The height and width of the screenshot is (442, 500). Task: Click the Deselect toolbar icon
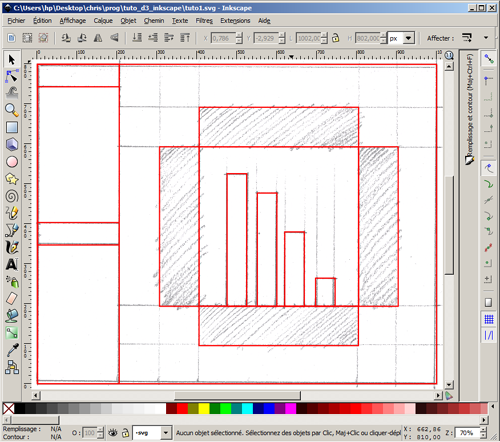43,38
